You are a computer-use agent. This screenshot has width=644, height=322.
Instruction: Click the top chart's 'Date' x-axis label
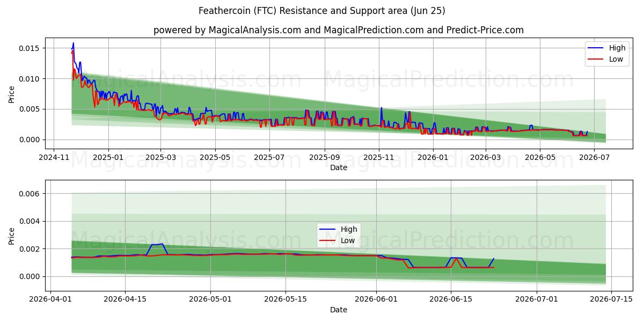click(339, 167)
